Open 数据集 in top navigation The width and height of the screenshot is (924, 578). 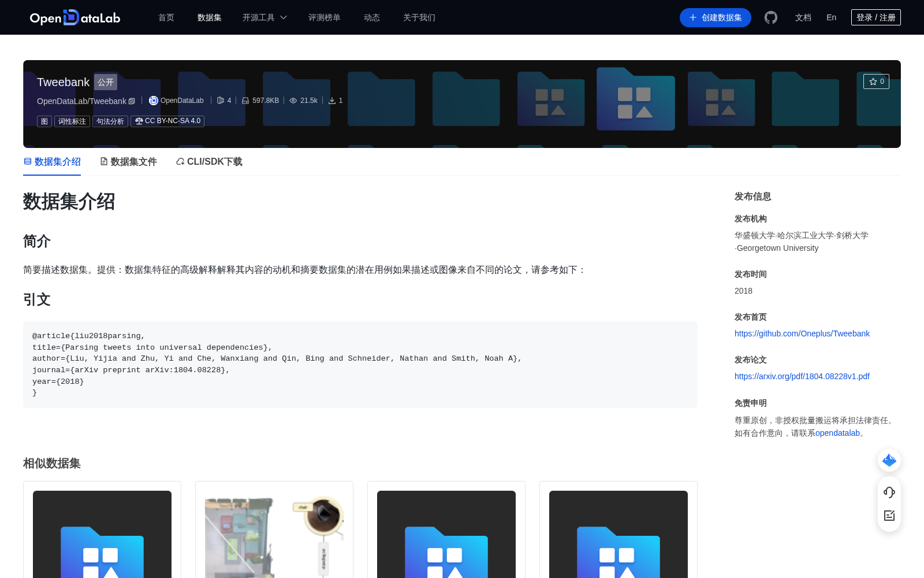pos(210,17)
